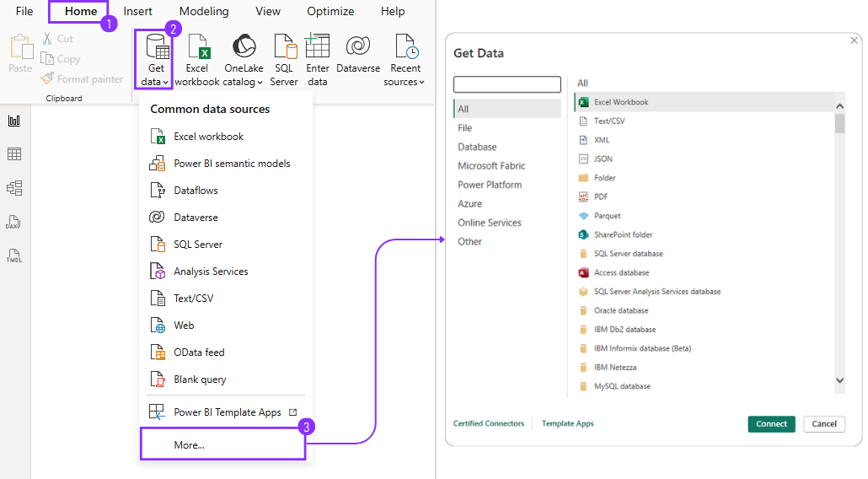Image resolution: width=868 pixels, height=479 pixels.
Task: Select the Microsoft Fabric category
Action: click(x=507, y=165)
